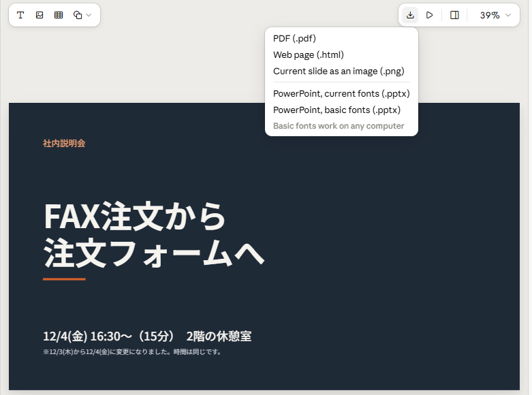Export as PDF (.pdf)
The height and width of the screenshot is (395, 532).
(x=341, y=38)
